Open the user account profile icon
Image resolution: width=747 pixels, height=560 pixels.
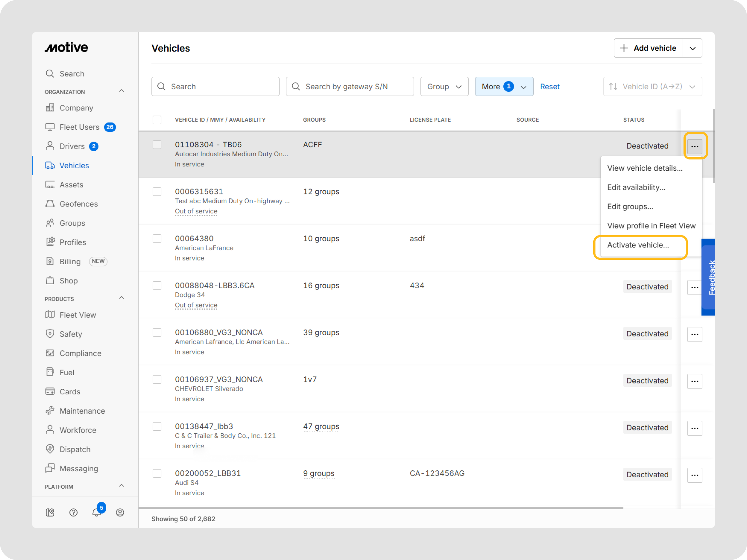120,512
